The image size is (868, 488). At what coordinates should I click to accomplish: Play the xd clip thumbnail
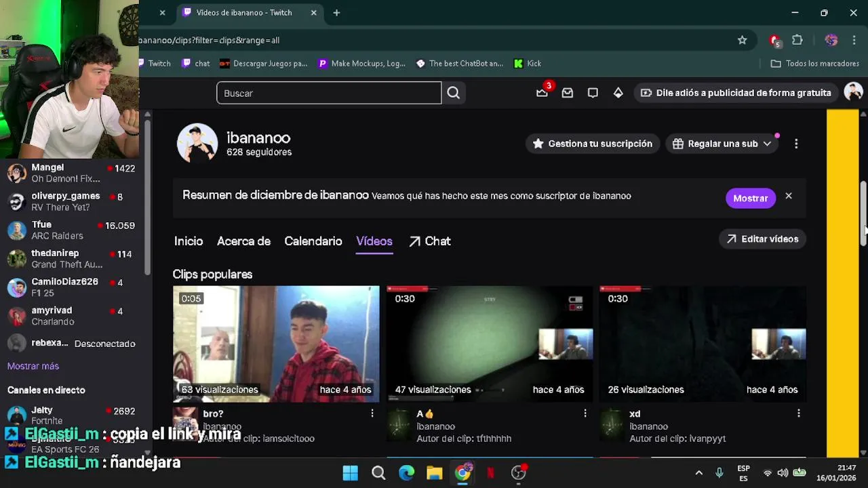[703, 344]
